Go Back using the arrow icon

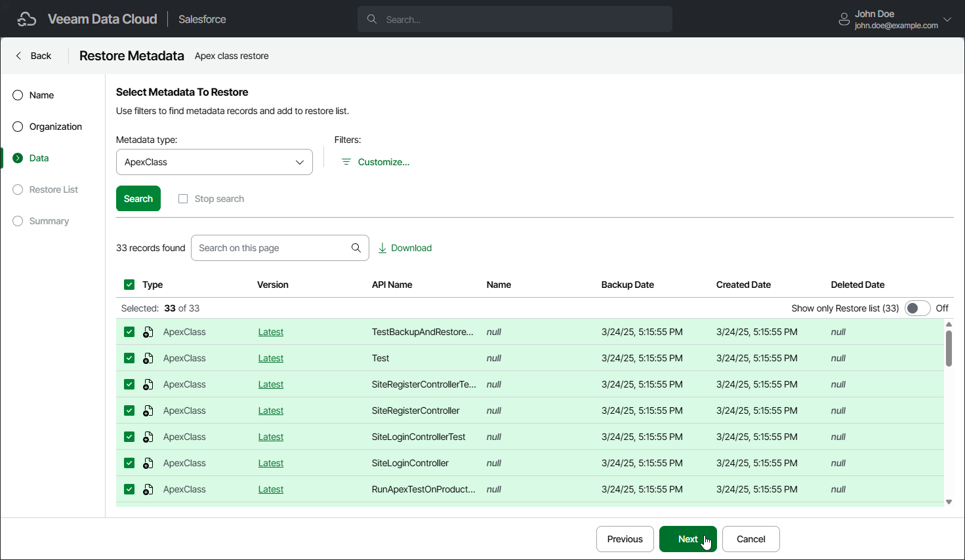pos(18,56)
